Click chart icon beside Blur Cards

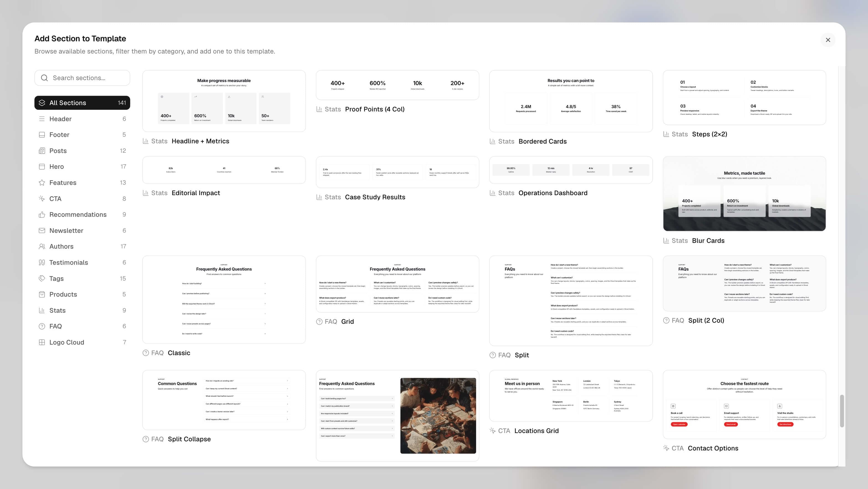(x=666, y=241)
